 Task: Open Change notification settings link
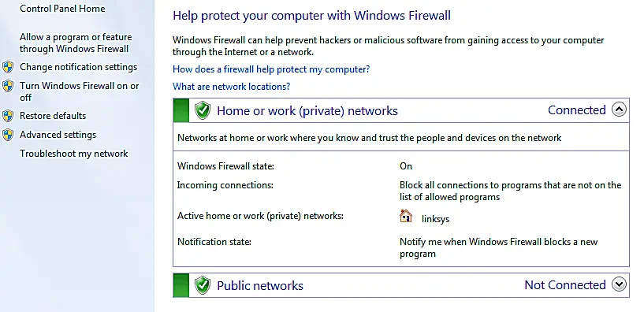tap(79, 67)
